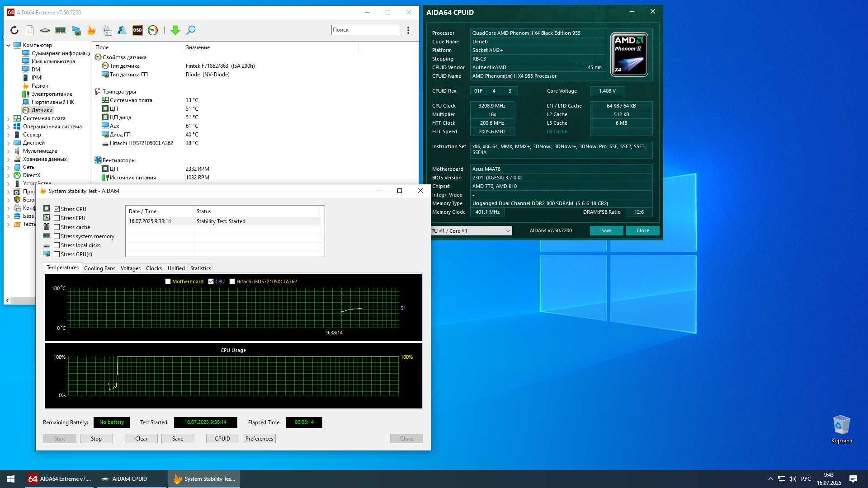Open Recycle Bin Корзина desktop icon
Screen dimensions: 868x488
pos(841,429)
